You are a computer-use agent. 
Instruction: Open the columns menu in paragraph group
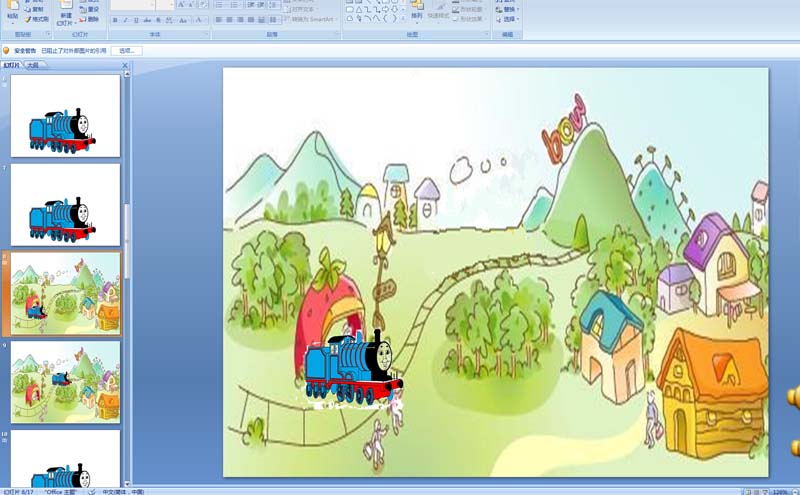273,19
